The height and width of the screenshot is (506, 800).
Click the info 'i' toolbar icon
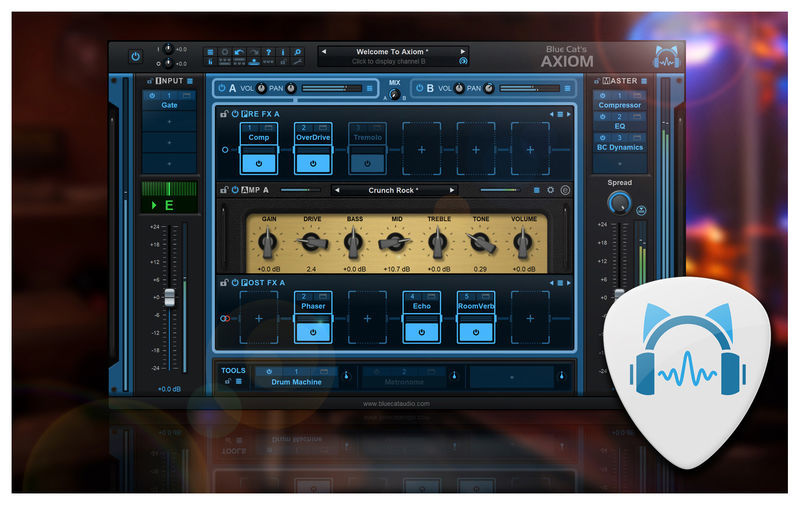pyautogui.click(x=283, y=52)
